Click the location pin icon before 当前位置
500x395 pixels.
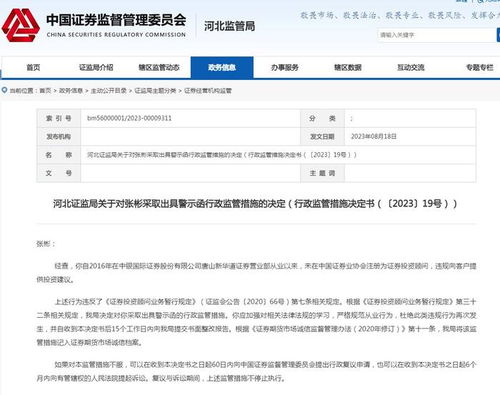[4, 90]
